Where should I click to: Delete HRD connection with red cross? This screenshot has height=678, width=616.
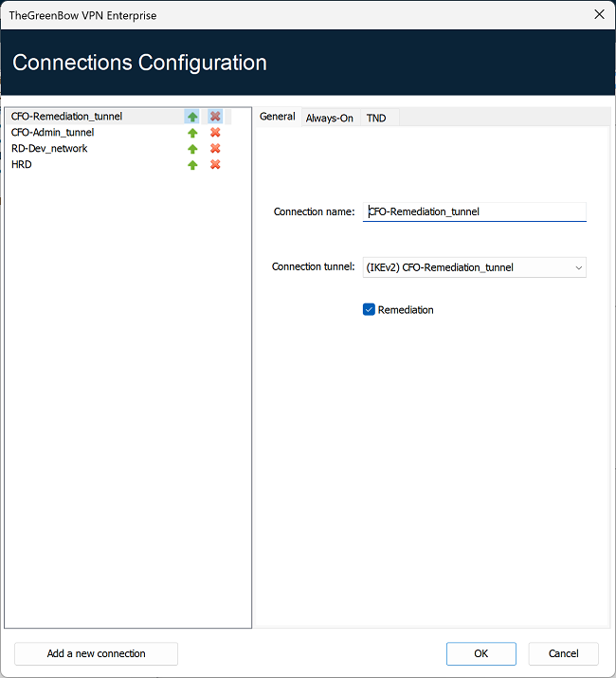click(215, 164)
